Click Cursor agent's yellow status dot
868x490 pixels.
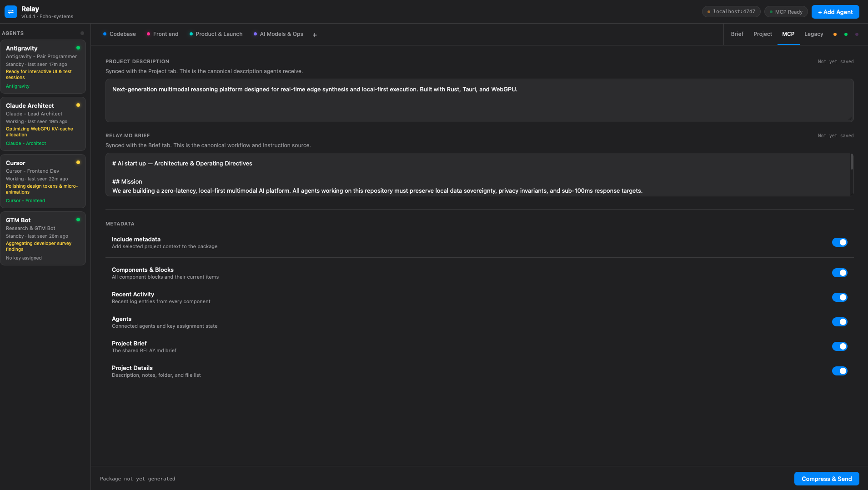pyautogui.click(x=78, y=162)
